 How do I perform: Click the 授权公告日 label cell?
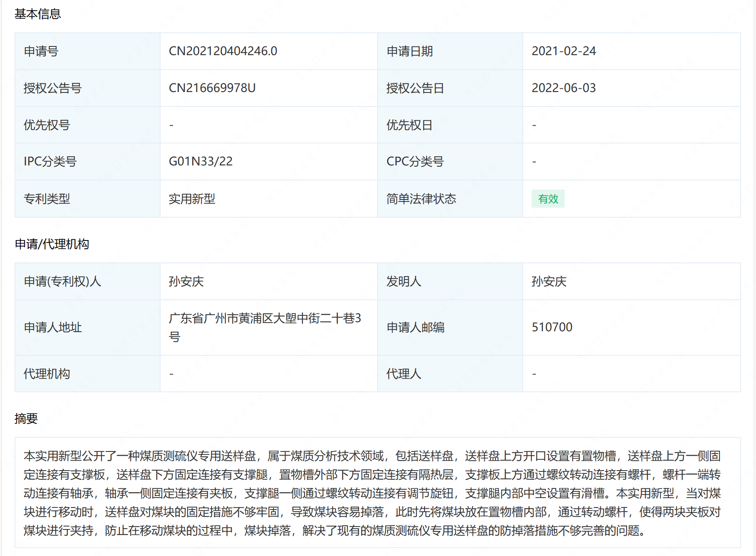pyautogui.click(x=450, y=88)
